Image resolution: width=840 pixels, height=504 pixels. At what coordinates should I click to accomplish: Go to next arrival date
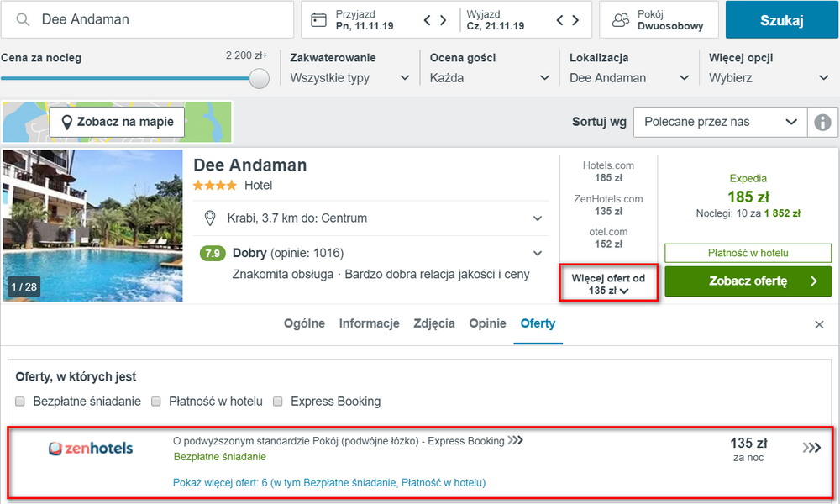443,20
